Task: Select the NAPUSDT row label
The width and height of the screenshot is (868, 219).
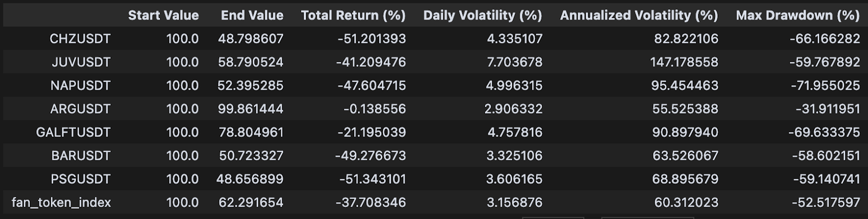Action: pyautogui.click(x=80, y=85)
